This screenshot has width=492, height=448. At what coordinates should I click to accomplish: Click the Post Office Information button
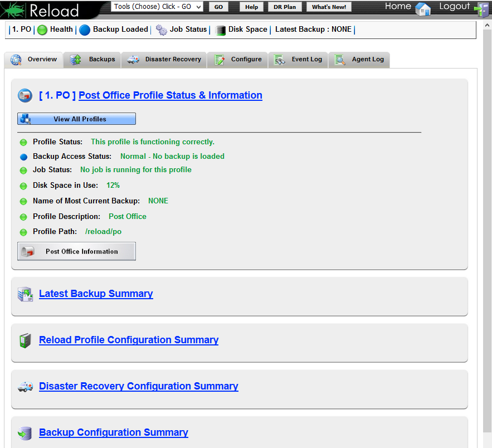point(76,251)
